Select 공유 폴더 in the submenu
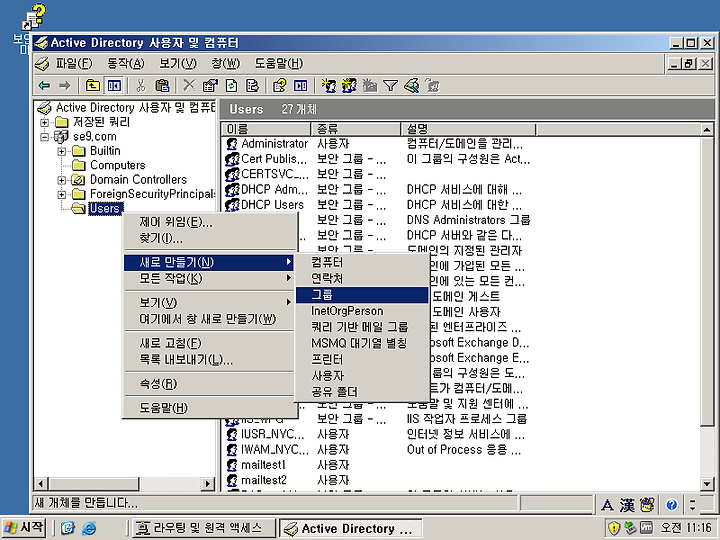This screenshot has width=720, height=540. click(362, 392)
